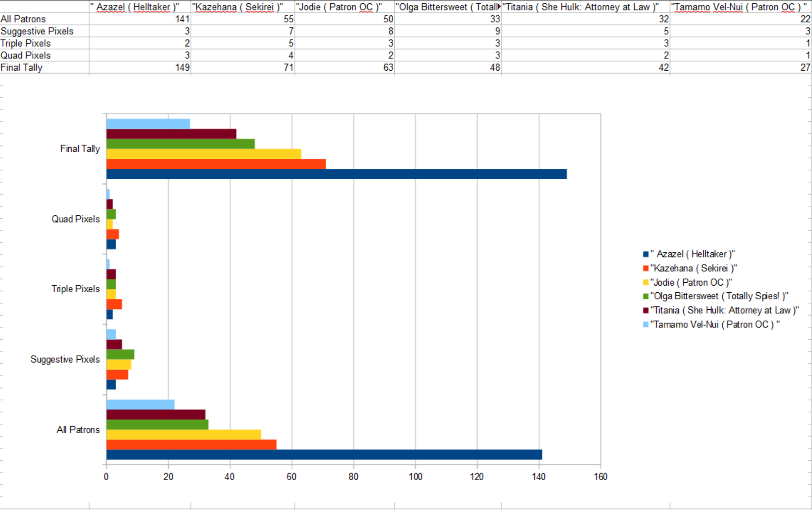Click the light blue Tamamo legend swatch
Screen dimensions: 812x510
click(x=645, y=325)
